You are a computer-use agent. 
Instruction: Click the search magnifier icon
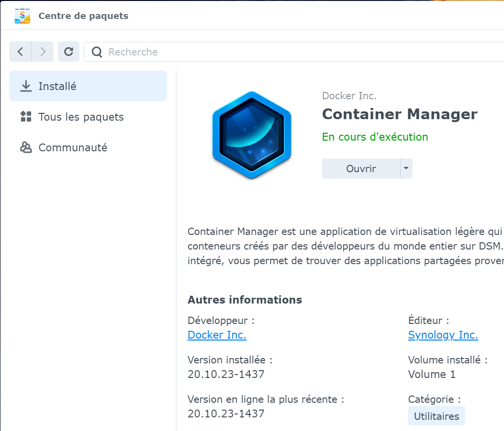tap(97, 52)
